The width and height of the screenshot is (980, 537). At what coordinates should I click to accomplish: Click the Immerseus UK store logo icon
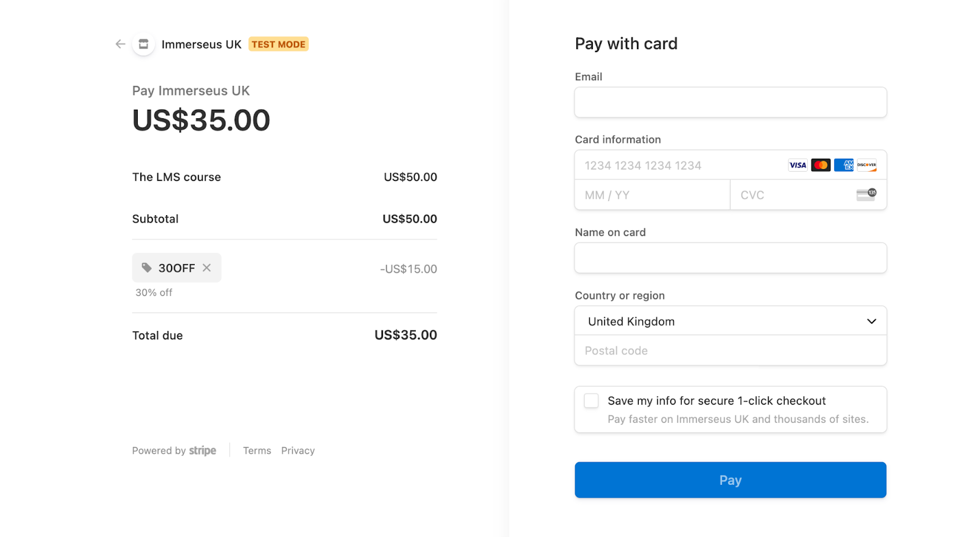click(x=143, y=44)
